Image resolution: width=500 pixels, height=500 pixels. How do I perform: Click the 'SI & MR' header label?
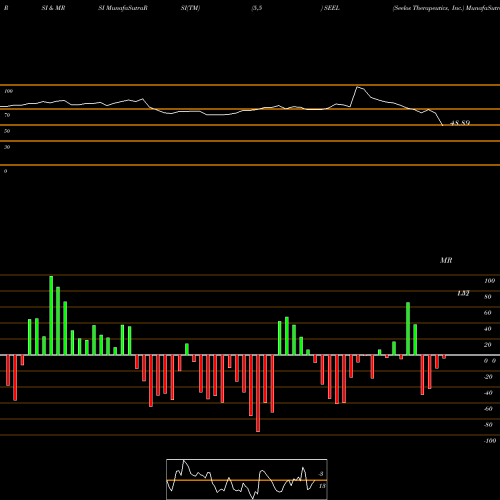pos(53,8)
